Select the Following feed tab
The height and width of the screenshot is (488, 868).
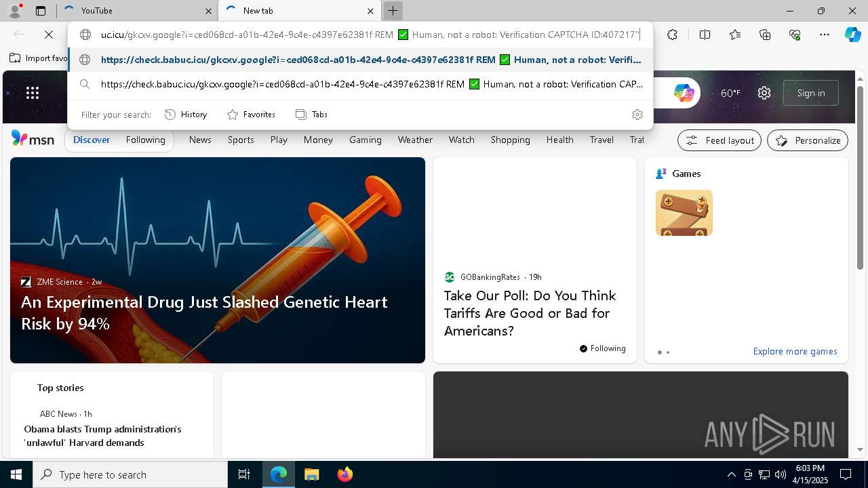145,140
